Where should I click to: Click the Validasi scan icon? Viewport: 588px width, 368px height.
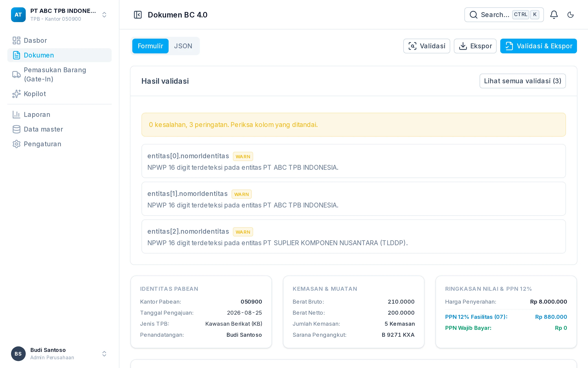click(x=413, y=46)
